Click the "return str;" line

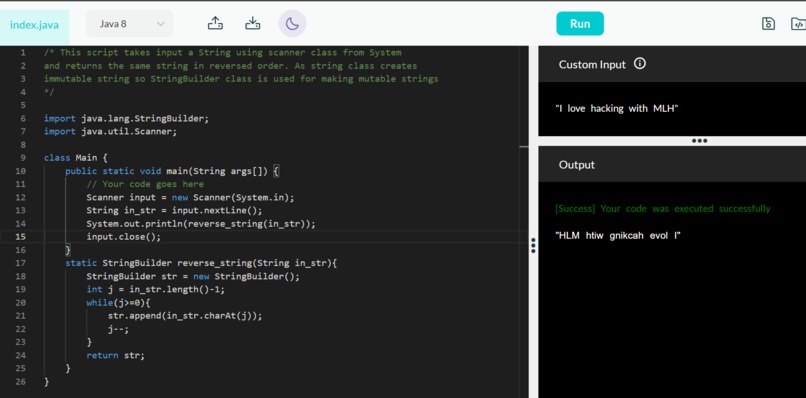[x=116, y=355]
